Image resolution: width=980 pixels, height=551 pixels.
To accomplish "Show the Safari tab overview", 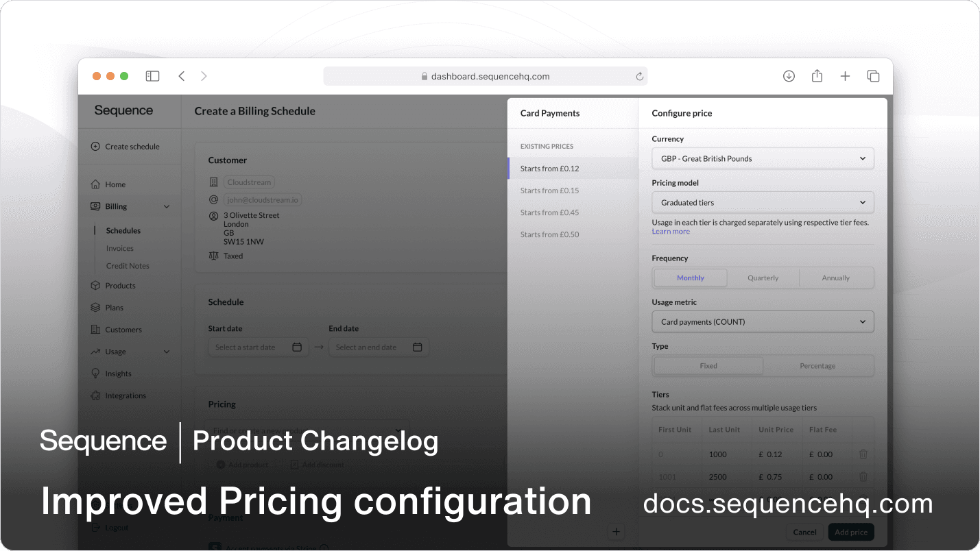I will click(x=873, y=76).
